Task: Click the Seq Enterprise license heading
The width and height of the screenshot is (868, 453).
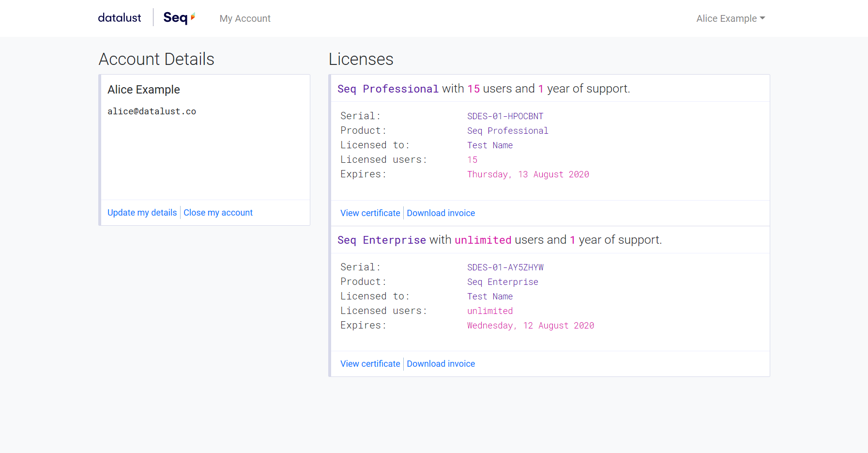Action: point(500,240)
